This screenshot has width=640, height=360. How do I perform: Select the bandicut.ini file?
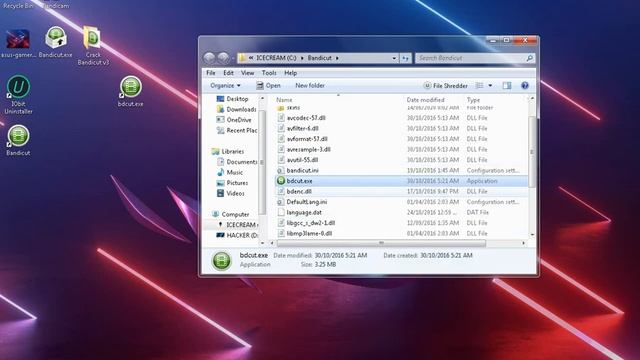(302, 171)
